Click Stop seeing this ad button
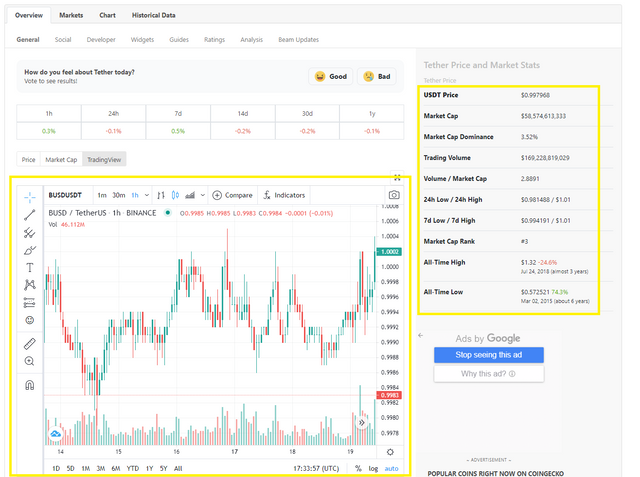This screenshot has height=477, width=640. pyautogui.click(x=489, y=355)
